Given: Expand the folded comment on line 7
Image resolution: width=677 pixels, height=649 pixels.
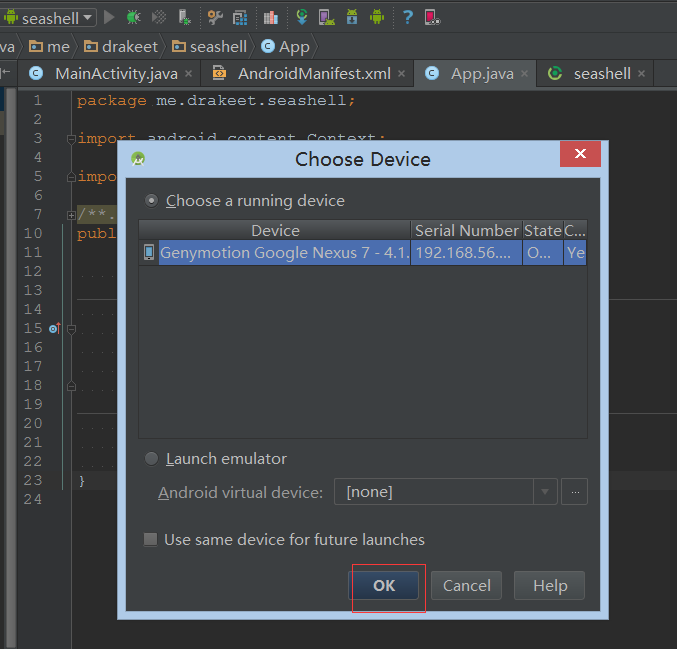Looking at the screenshot, I should 72,215.
